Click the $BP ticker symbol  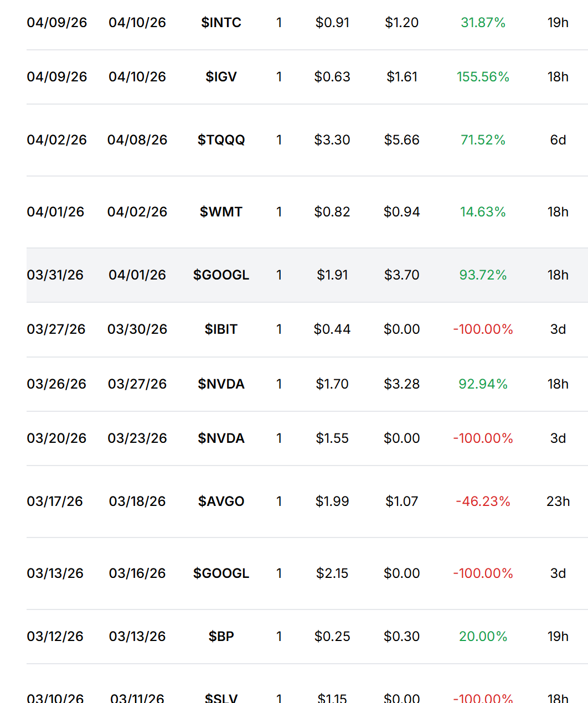(x=221, y=637)
